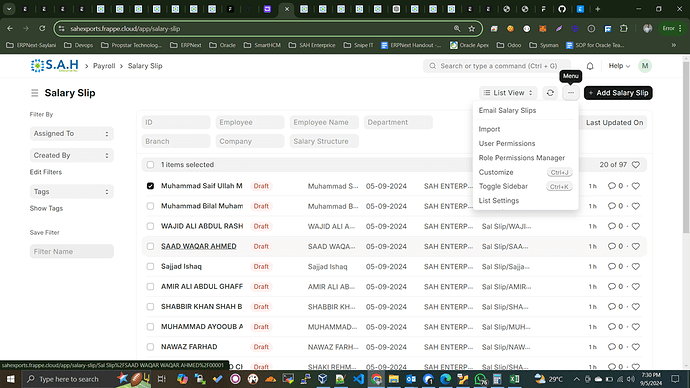Like the Muhammad Bilal row heart icon
Viewport: 690px width, 388px height.
(636, 206)
